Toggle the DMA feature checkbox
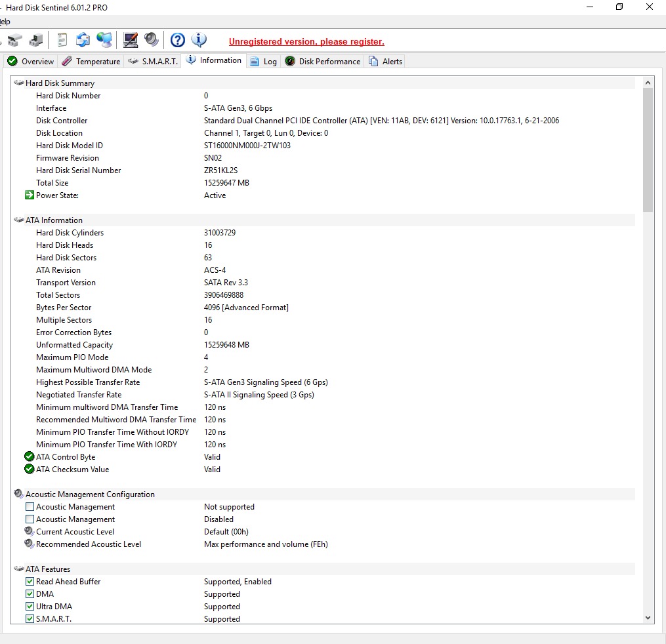The width and height of the screenshot is (666, 644). point(30,594)
